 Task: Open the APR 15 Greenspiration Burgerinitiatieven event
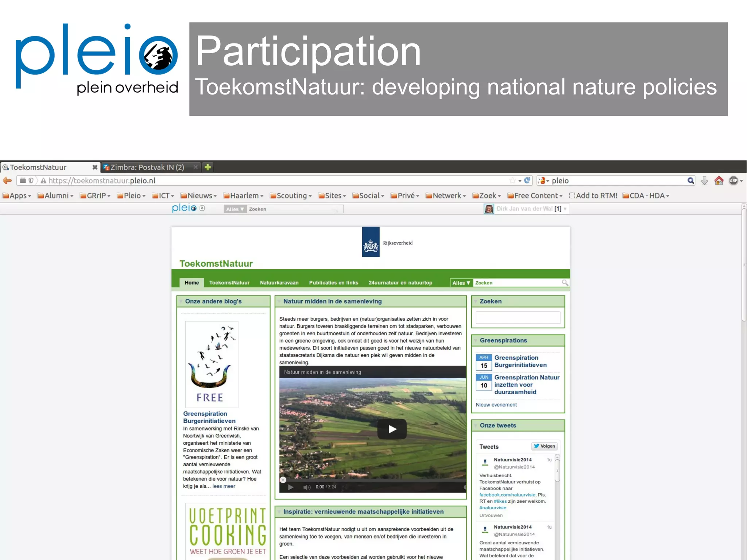click(520, 361)
